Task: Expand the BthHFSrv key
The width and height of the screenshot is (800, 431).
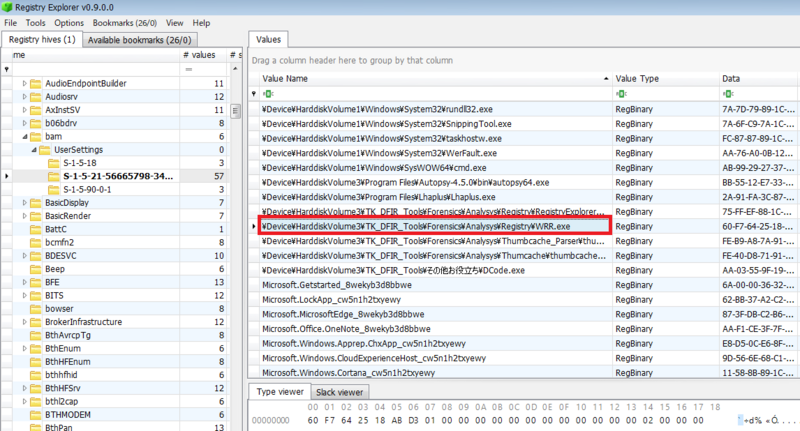Action: [24, 388]
